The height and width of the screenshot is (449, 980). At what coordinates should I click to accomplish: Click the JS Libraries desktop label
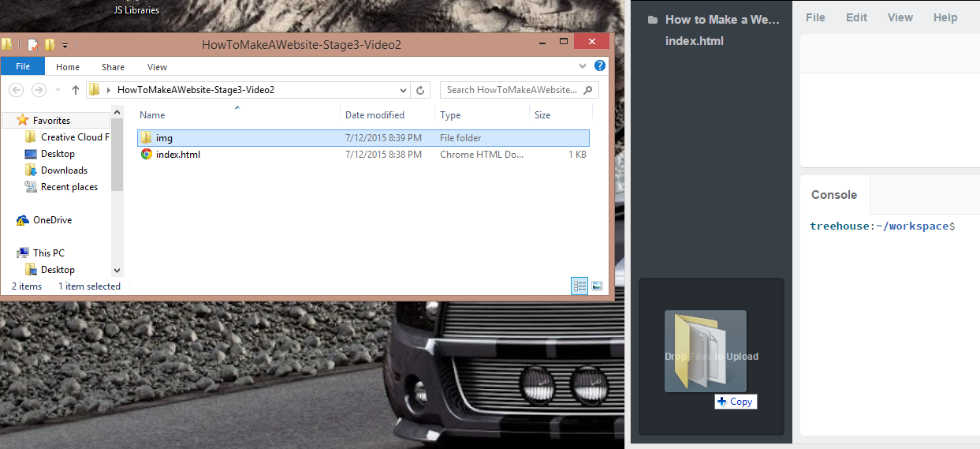pos(136,10)
